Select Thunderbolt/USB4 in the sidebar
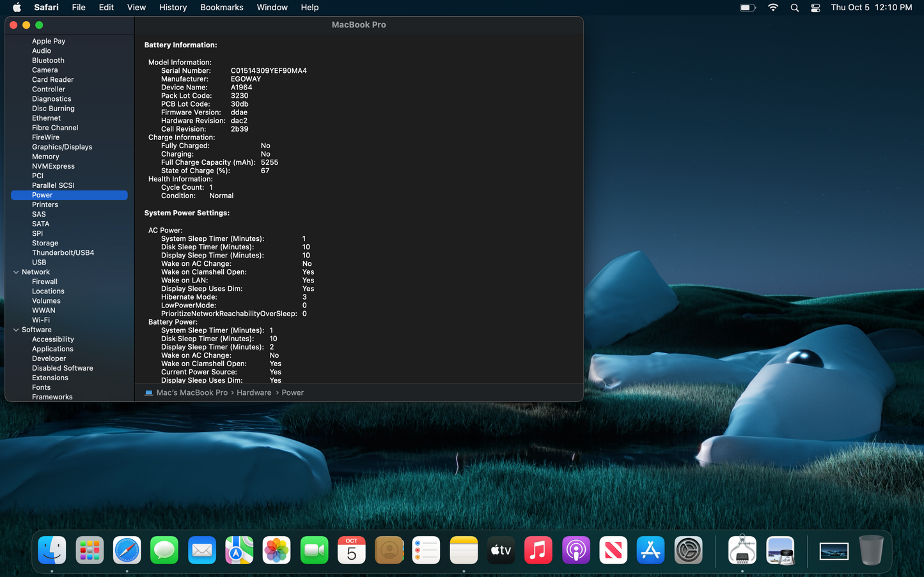The width and height of the screenshot is (924, 577). [63, 253]
